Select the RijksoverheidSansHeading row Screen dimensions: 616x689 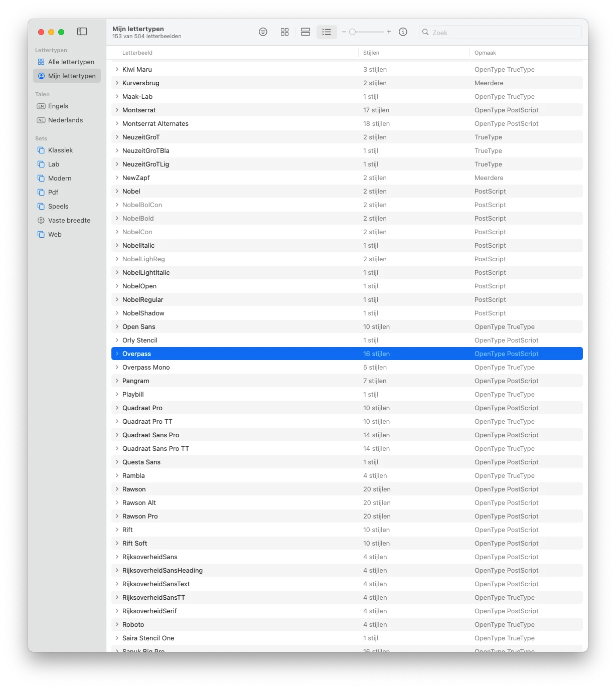347,570
